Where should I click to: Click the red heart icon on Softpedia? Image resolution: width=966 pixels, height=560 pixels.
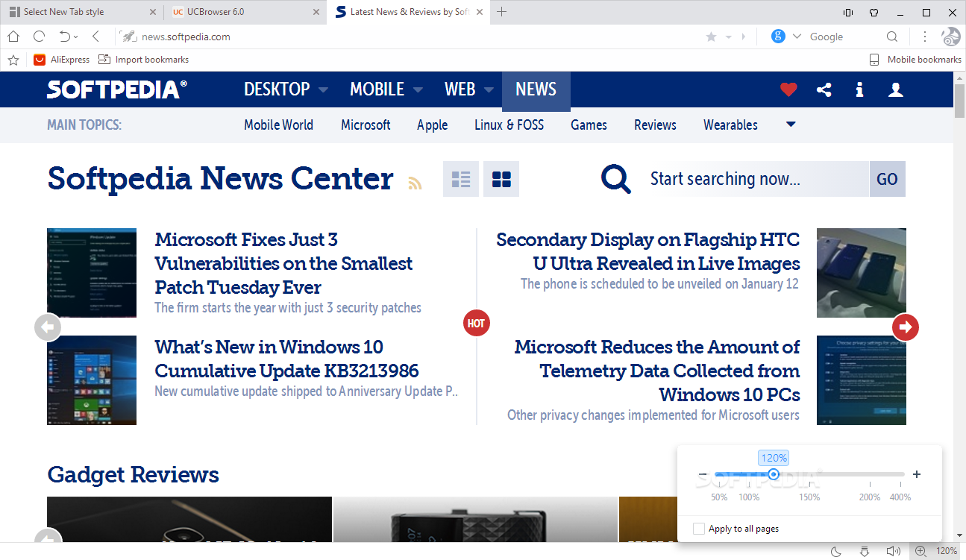[x=788, y=89]
